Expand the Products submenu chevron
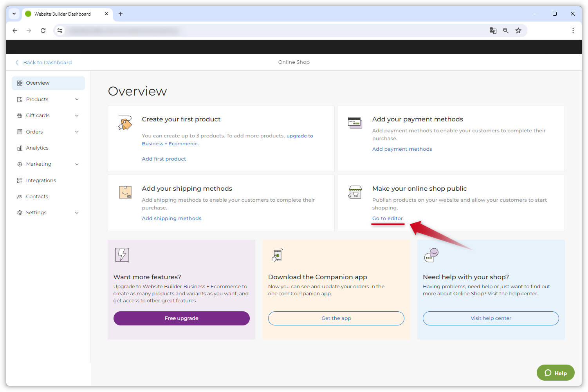 77,99
